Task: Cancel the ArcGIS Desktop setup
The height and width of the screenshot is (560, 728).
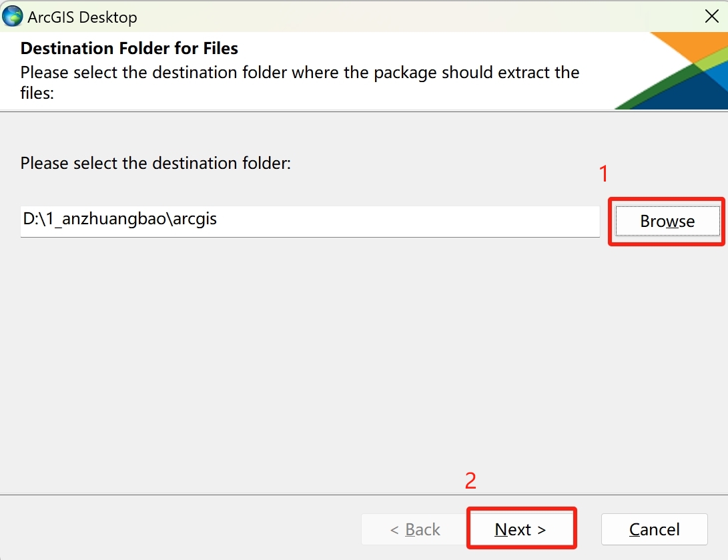Action: [x=654, y=529]
